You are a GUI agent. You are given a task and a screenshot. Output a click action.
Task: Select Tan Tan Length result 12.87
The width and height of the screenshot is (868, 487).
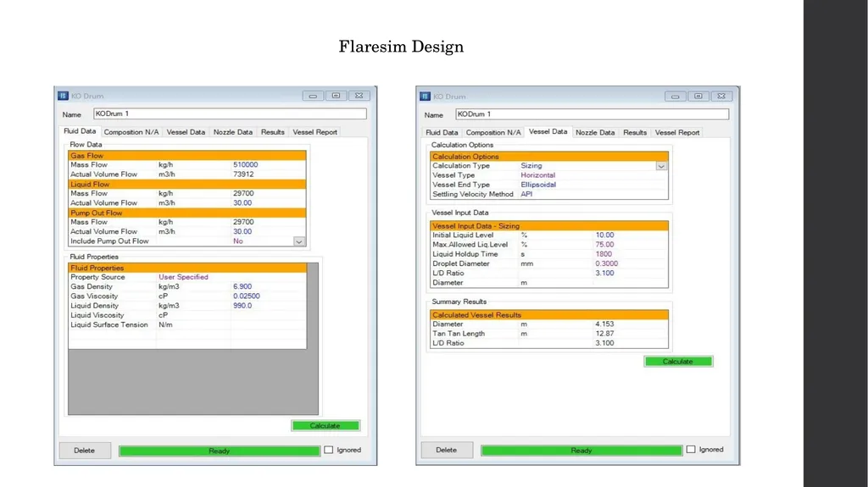(604, 334)
